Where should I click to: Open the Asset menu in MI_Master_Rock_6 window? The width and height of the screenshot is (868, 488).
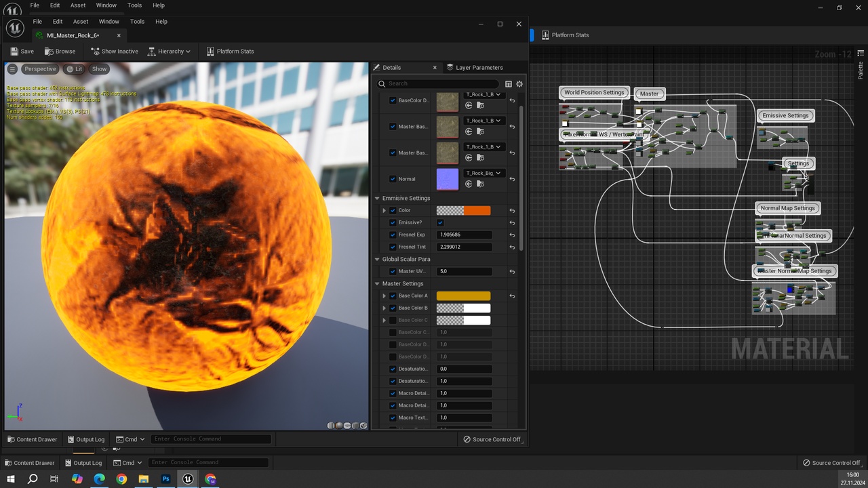click(x=81, y=22)
